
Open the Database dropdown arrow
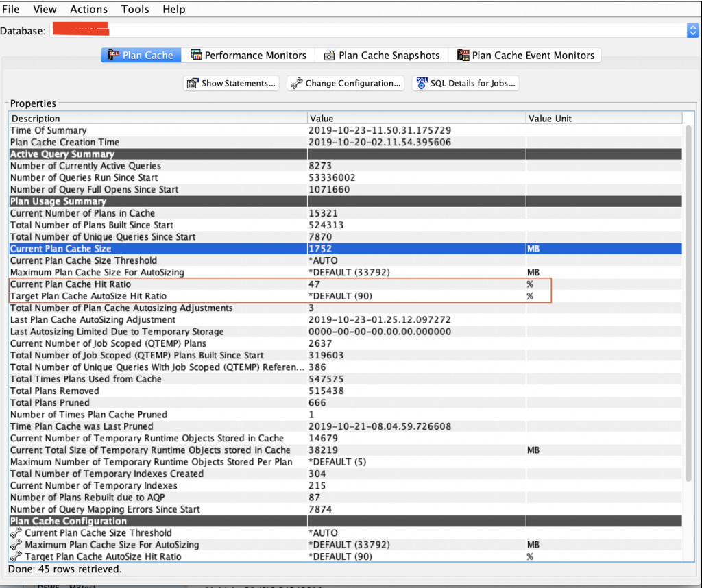tap(692, 30)
